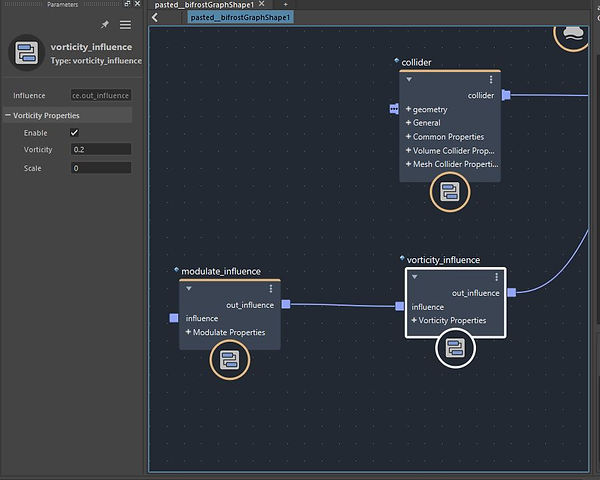Click the vorticity_influence compound icon in Parameters header
The image size is (600, 480).
(x=27, y=53)
